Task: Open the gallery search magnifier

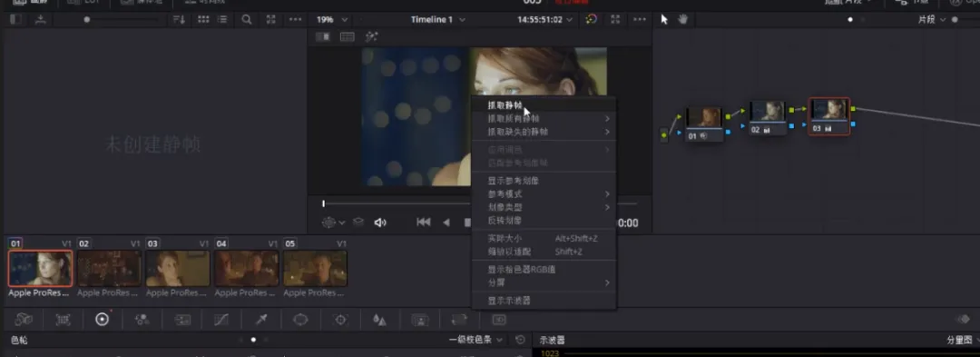Action: (x=247, y=19)
